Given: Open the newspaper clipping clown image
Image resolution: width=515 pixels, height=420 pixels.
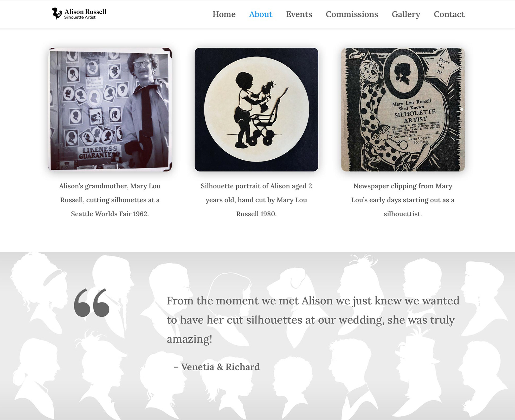Looking at the screenshot, I should [403, 109].
